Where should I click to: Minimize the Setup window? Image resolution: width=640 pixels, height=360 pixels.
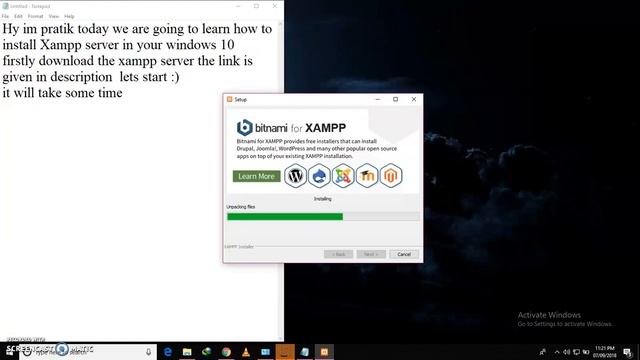pos(378,99)
